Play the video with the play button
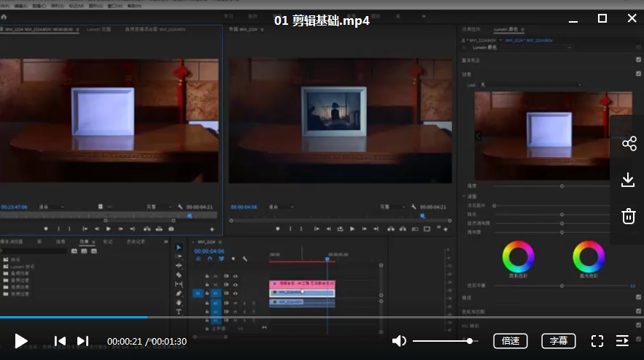The image size is (644, 360). pos(21,341)
